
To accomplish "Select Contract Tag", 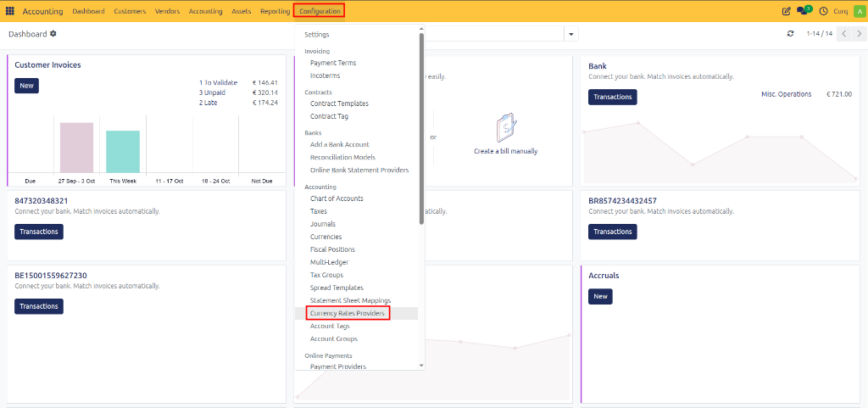I will [330, 116].
